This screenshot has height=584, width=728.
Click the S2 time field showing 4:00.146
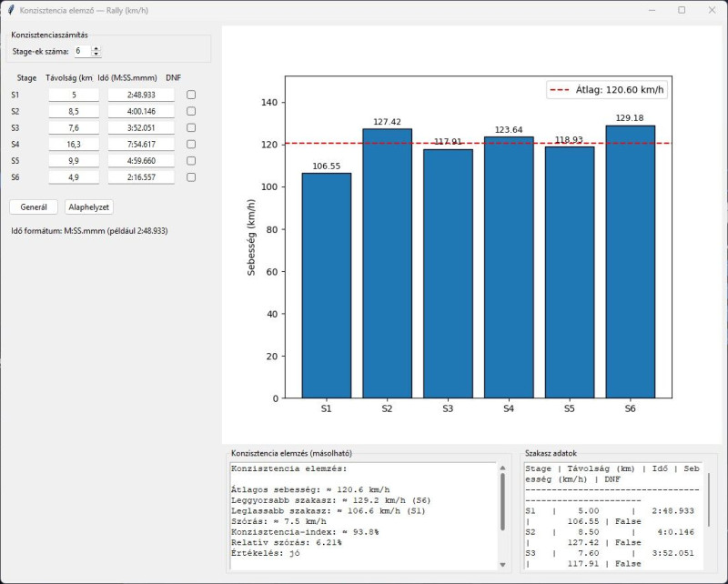pos(141,111)
